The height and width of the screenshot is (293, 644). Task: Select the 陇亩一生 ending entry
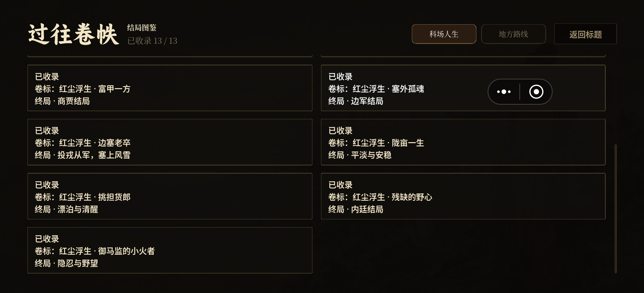[463, 142]
